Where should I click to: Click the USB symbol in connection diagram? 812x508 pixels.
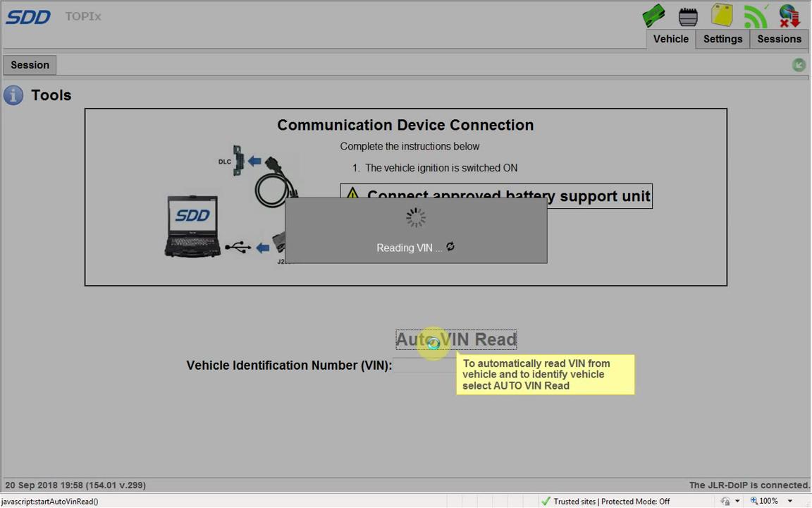tap(238, 247)
